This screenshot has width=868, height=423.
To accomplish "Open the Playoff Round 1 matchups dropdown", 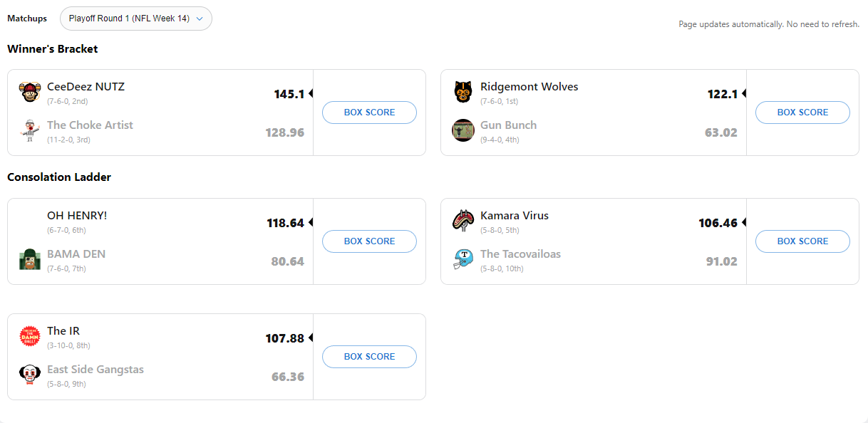I will [136, 19].
